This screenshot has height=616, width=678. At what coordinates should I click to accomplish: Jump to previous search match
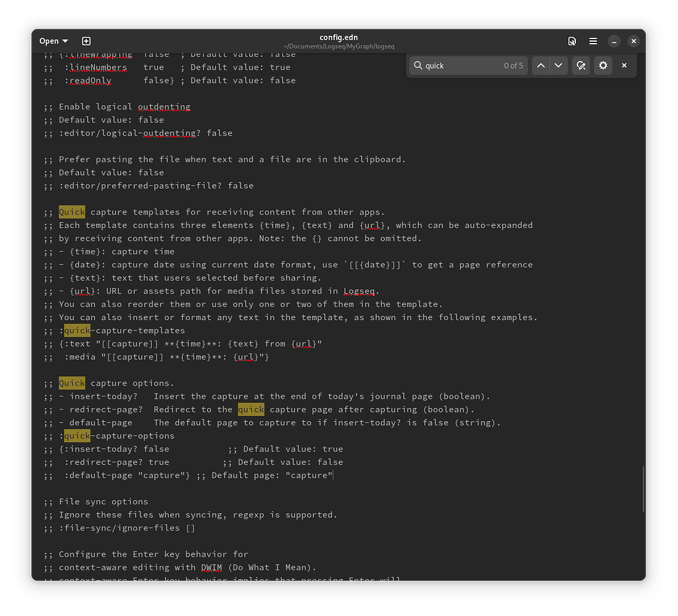pos(541,66)
